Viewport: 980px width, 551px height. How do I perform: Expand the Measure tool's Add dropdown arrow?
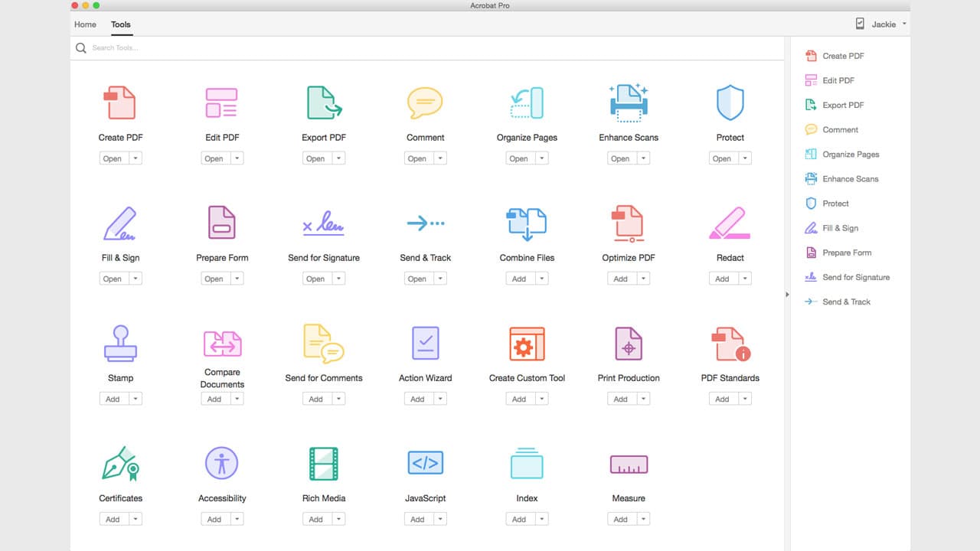[x=644, y=518]
